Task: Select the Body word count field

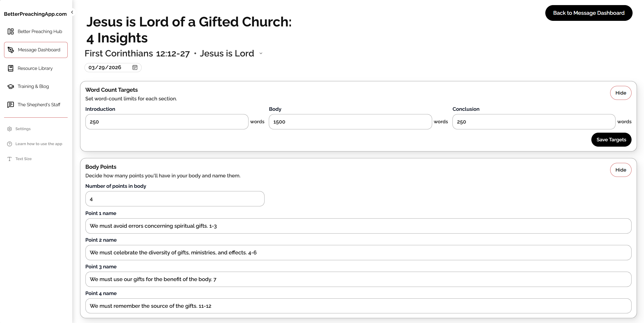Action: [x=350, y=122]
